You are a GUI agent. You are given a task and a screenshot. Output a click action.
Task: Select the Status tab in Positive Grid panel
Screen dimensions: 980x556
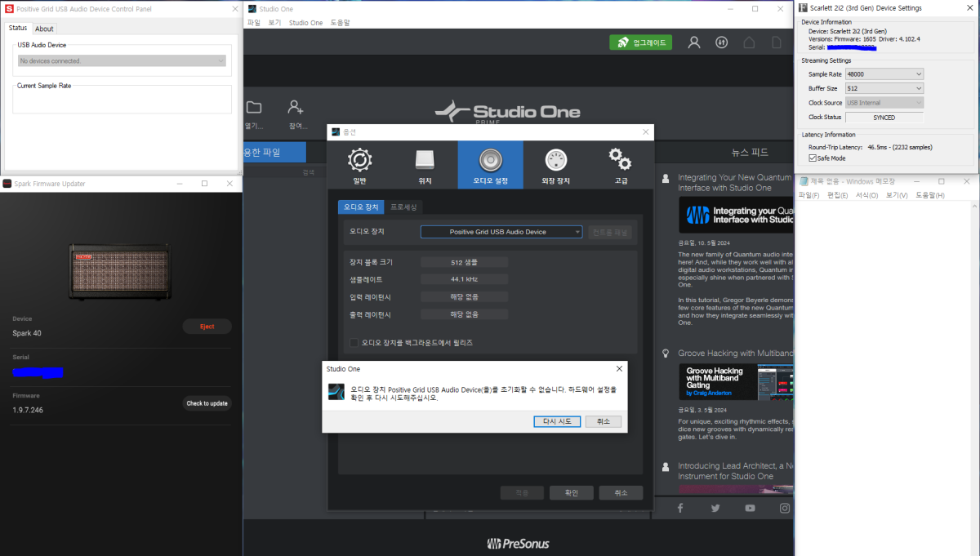[18, 28]
